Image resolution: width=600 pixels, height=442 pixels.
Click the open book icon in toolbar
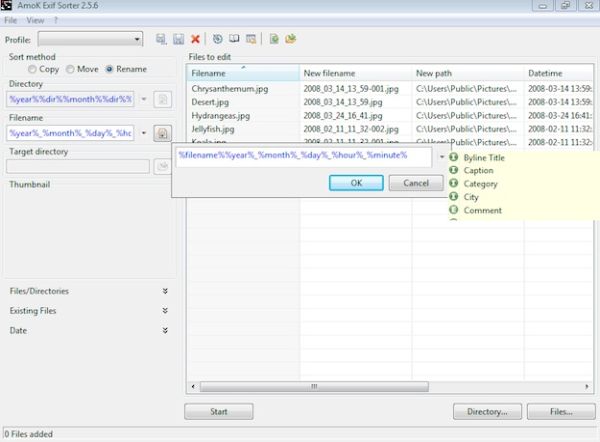pos(232,39)
